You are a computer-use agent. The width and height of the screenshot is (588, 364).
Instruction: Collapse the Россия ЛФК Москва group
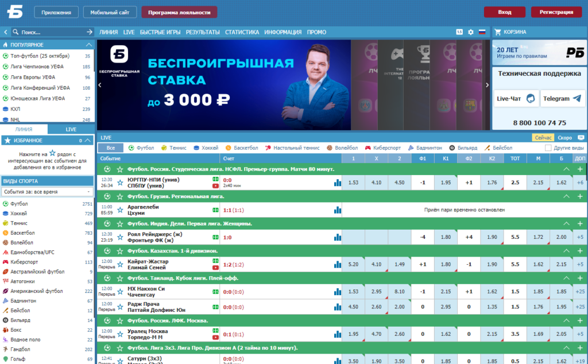pyautogui.click(x=566, y=320)
